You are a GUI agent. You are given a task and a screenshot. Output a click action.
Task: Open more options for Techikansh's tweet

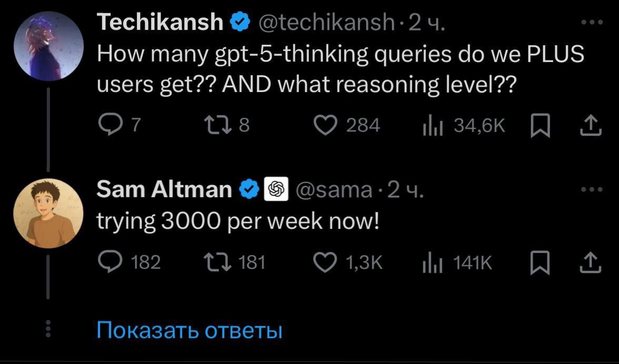pos(592,22)
